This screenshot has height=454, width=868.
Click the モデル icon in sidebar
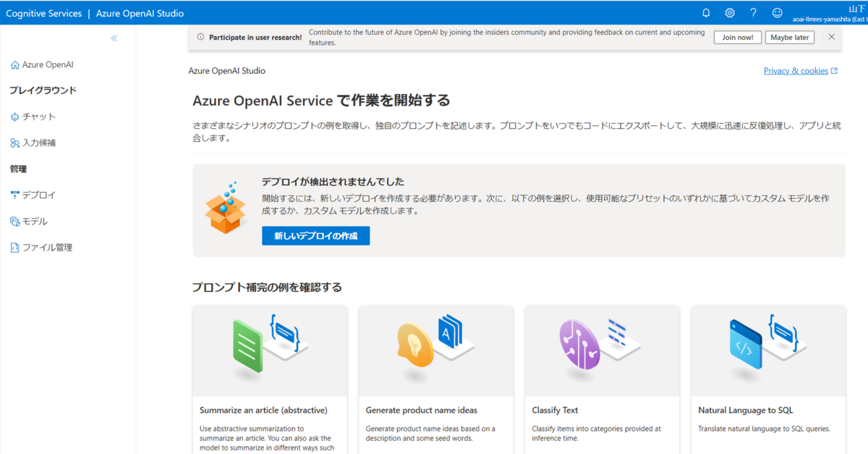point(15,222)
